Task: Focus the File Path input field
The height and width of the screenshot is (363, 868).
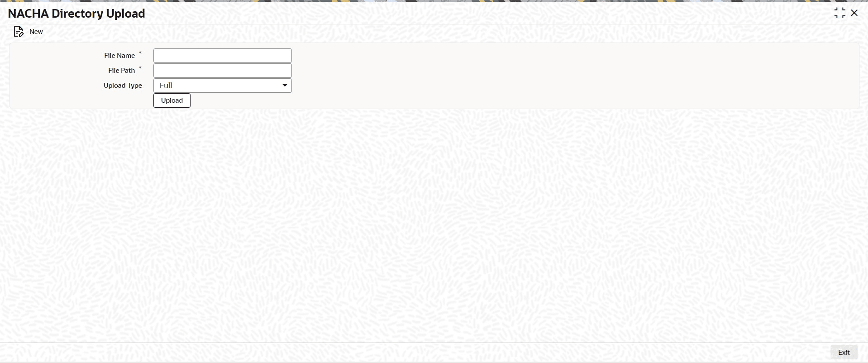Action: [223, 71]
